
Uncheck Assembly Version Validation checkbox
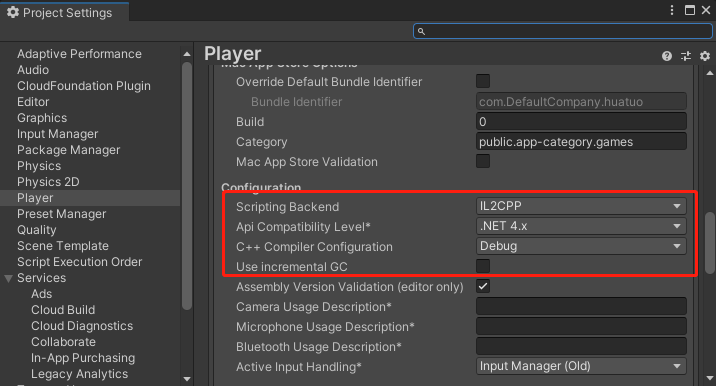[483, 286]
